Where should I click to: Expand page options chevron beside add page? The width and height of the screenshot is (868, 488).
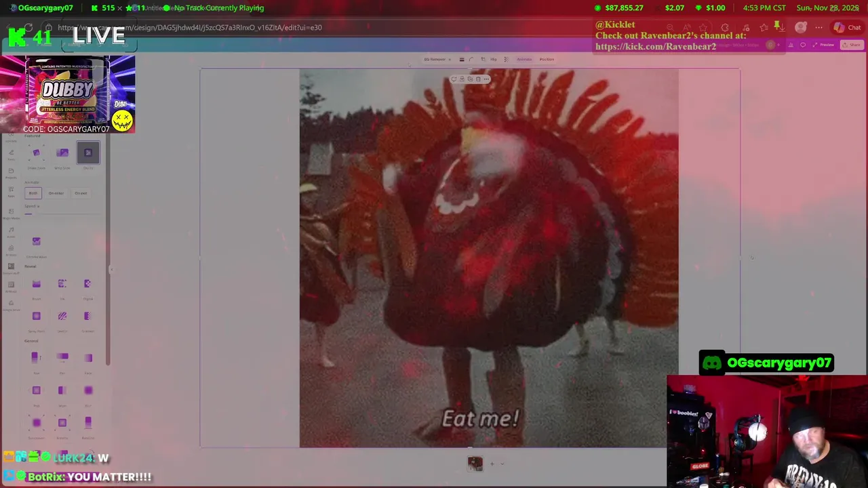(502, 464)
